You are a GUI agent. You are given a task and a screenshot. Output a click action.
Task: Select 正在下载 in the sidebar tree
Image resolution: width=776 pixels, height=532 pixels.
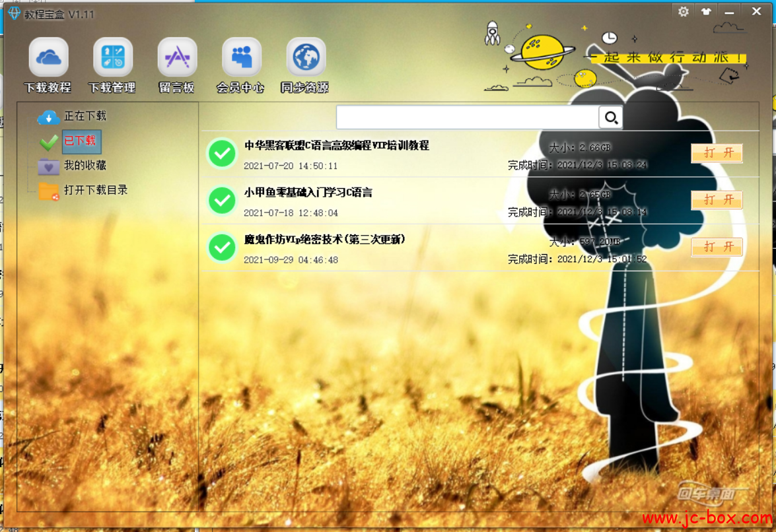point(85,116)
